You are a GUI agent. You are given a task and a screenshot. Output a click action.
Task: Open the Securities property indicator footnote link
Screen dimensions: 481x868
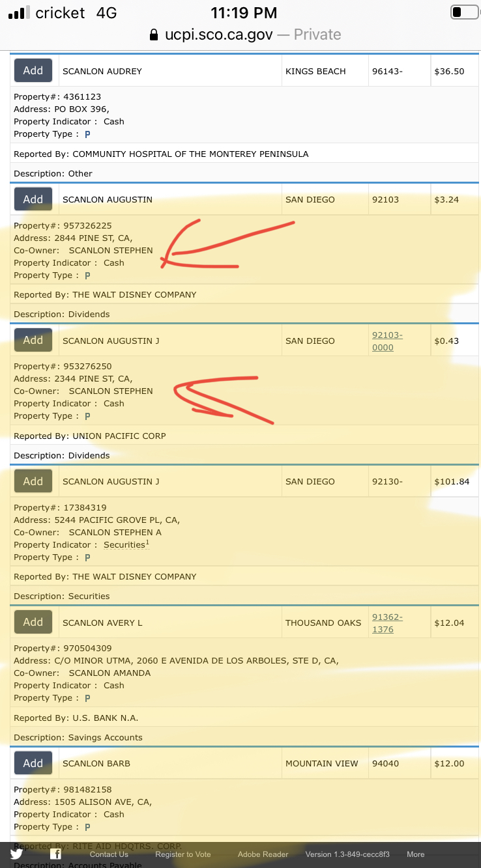(126, 544)
